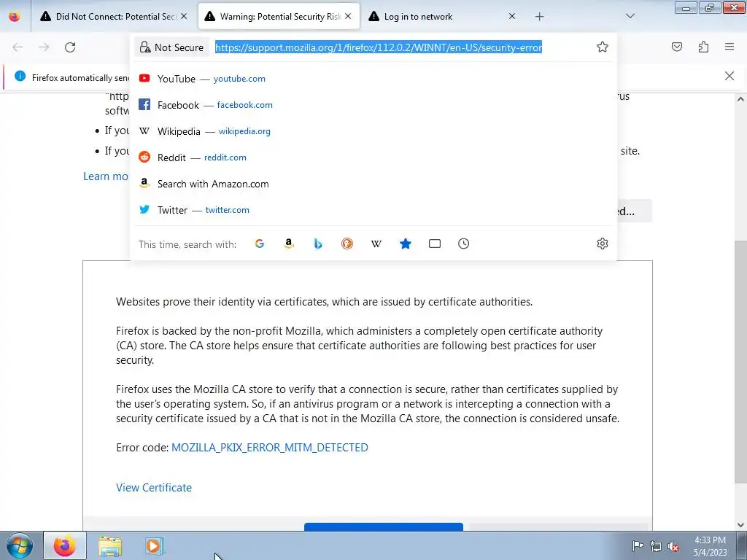Search this time with Google
The height and width of the screenshot is (560, 747).
[260, 244]
